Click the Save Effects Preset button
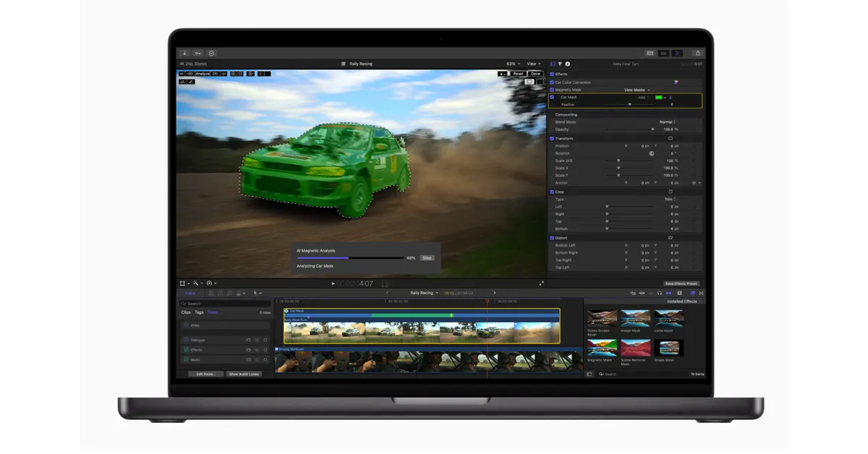868x454 pixels. [x=681, y=283]
